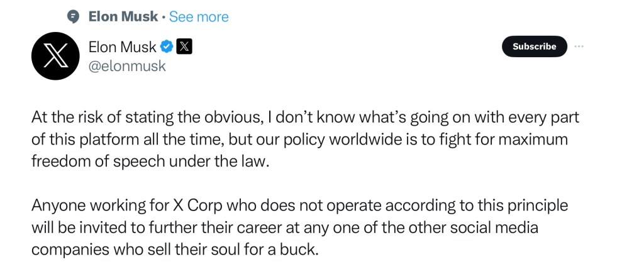Open the three-dot more options menu

[580, 46]
